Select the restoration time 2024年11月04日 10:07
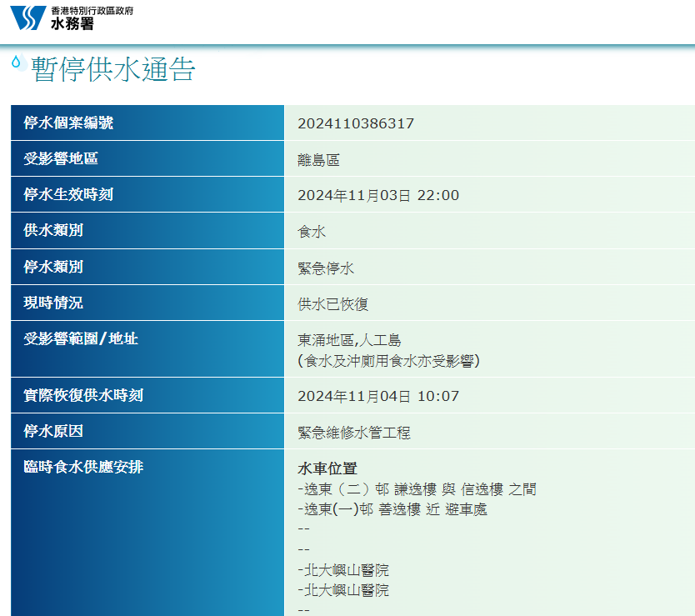The width and height of the screenshot is (695, 616). tap(378, 396)
